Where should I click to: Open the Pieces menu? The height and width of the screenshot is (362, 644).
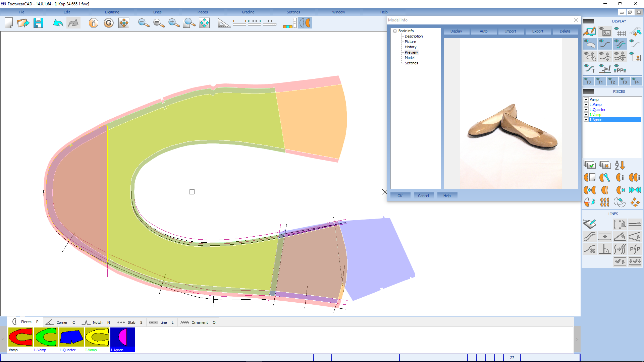[x=202, y=12]
